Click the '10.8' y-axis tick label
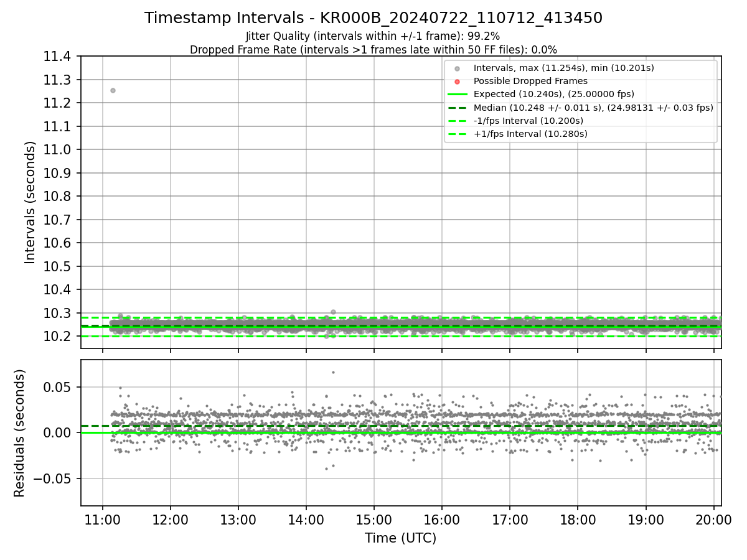Image resolution: width=747 pixels, height=560 pixels. 57,197
